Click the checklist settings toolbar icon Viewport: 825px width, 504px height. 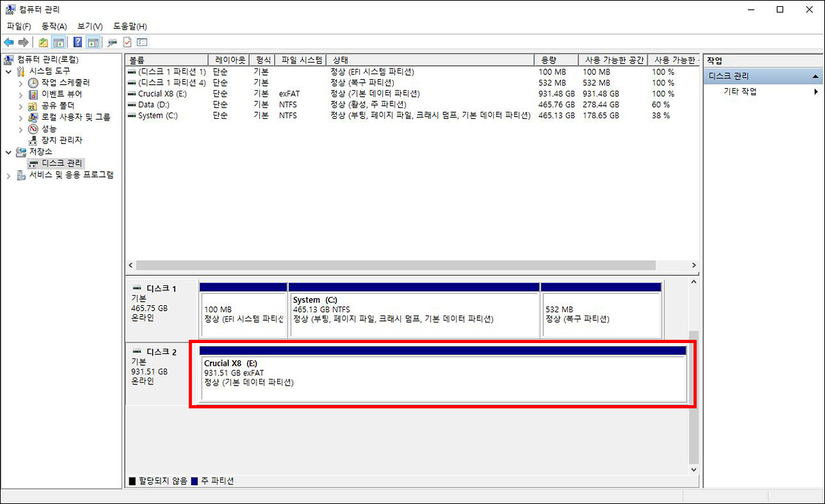point(142,42)
